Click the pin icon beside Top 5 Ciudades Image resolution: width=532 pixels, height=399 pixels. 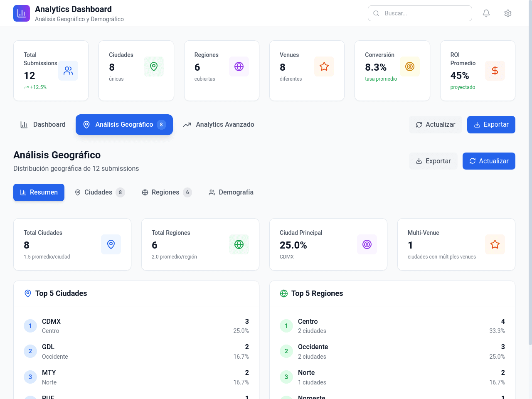[28, 293]
